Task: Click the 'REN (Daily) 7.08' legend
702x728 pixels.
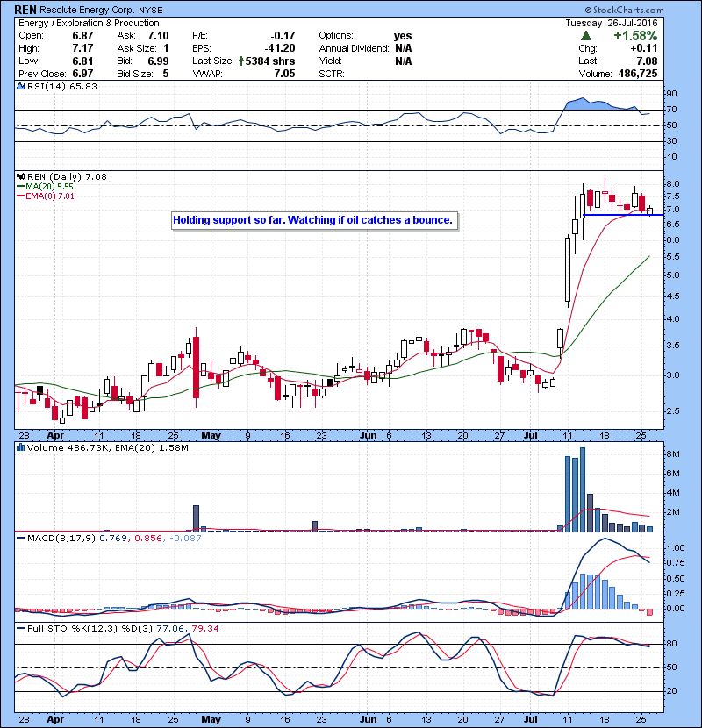Action: [x=67, y=176]
